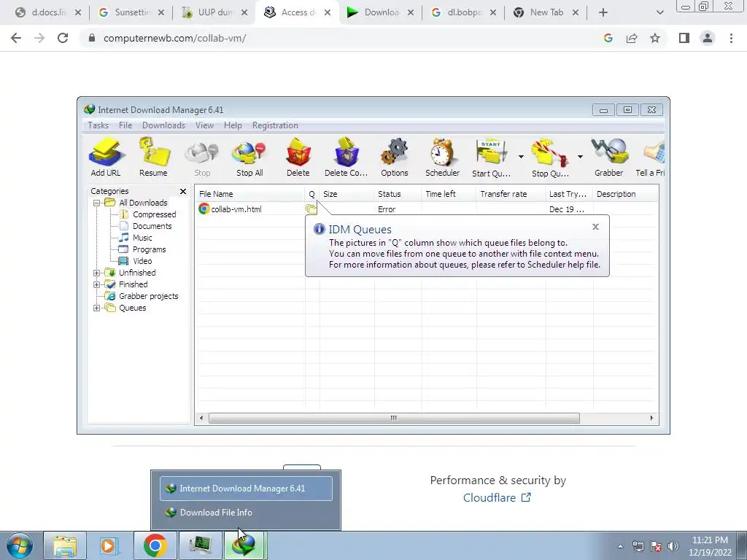Open the Help menu
Screen dimensions: 747x560
[233, 125]
